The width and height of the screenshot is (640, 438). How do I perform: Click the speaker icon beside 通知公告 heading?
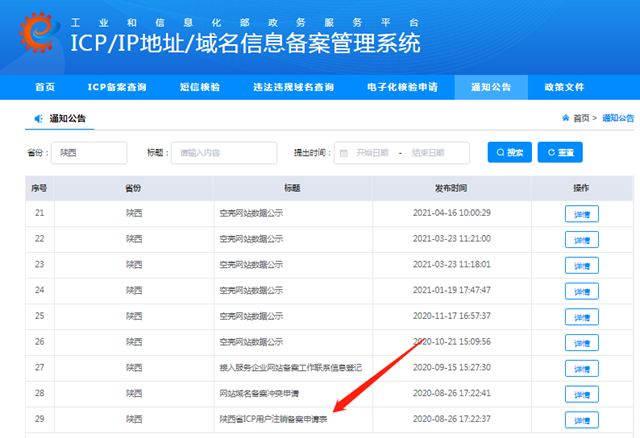click(38, 119)
